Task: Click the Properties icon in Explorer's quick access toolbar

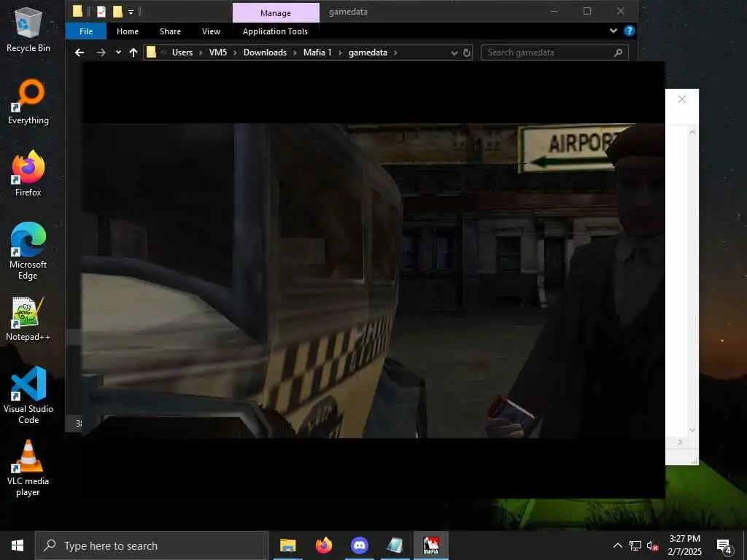Action: [x=101, y=12]
